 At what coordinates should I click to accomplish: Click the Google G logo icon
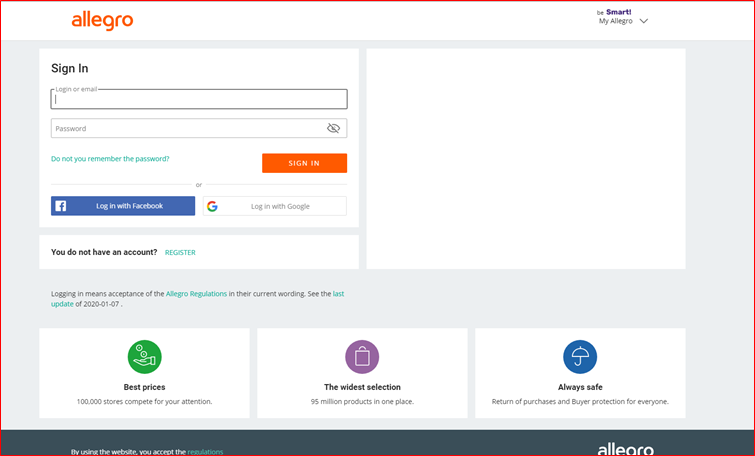pyautogui.click(x=212, y=206)
